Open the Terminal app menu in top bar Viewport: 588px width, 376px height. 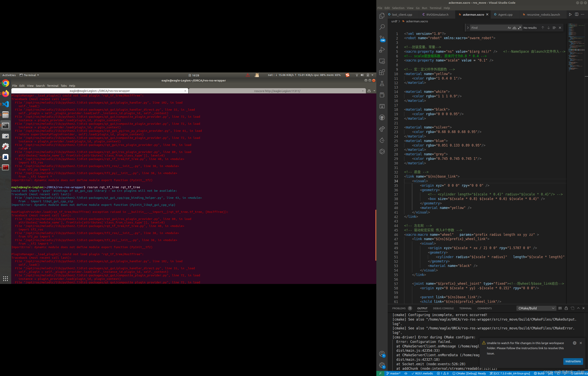pyautogui.click(x=29, y=75)
